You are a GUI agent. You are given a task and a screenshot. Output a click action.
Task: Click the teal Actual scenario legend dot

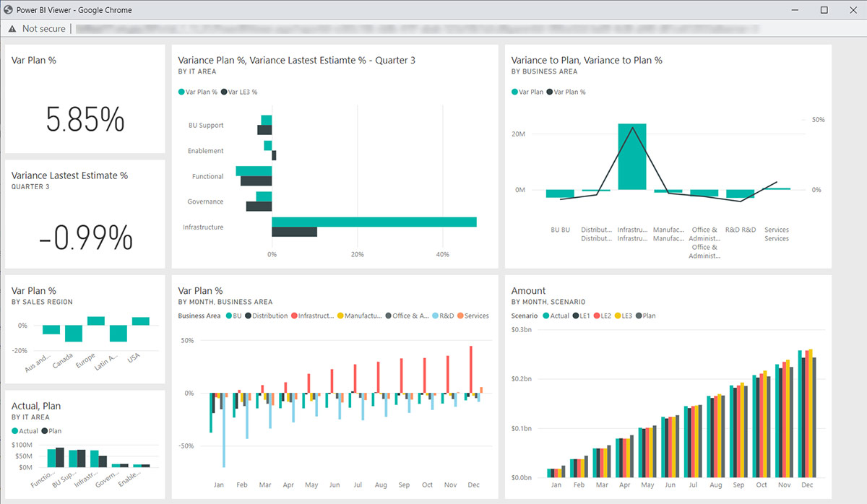coord(545,316)
